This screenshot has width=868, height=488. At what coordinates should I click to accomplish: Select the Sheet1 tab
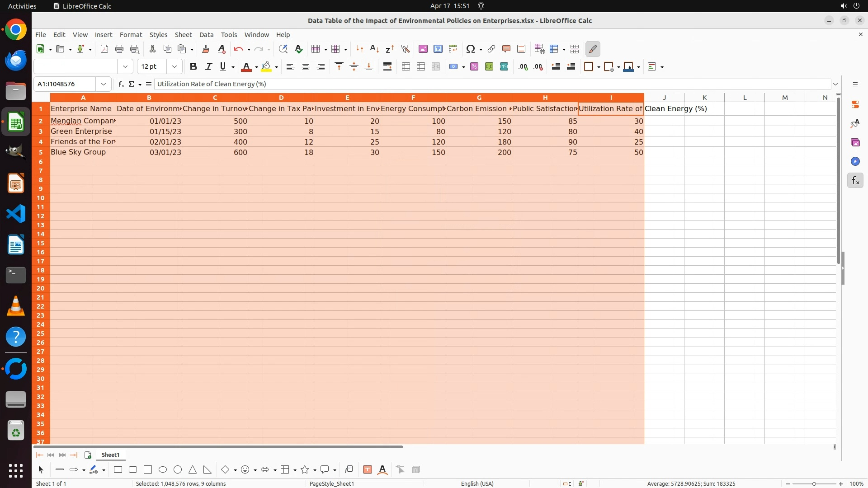(x=110, y=455)
